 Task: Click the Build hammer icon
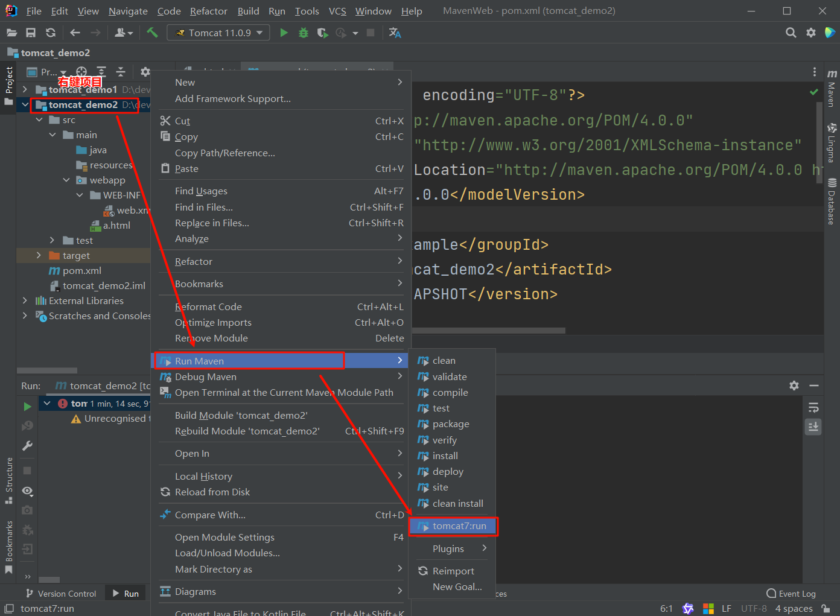(x=152, y=33)
